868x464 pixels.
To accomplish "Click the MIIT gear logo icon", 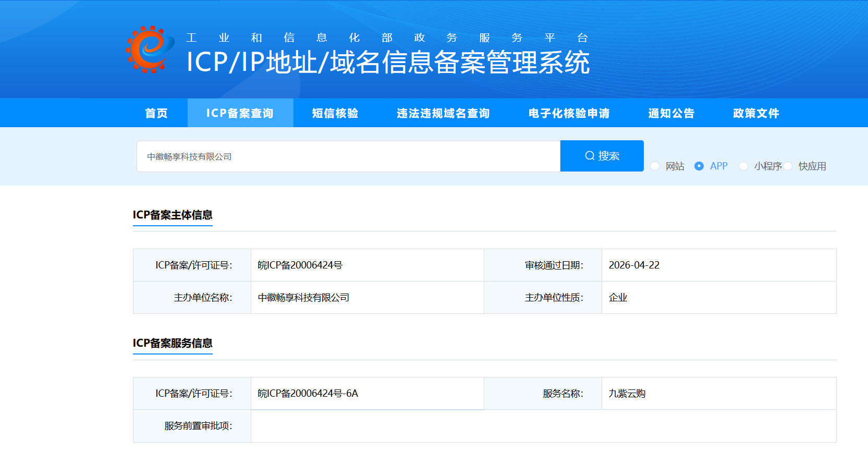I will click(150, 50).
